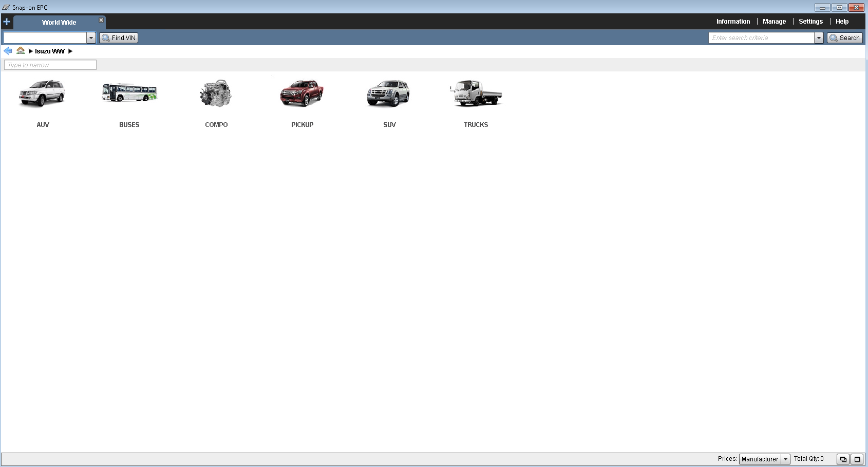Click the restore panel icon in status bar
Viewport: 868px width, 467px height.
[x=843, y=459]
